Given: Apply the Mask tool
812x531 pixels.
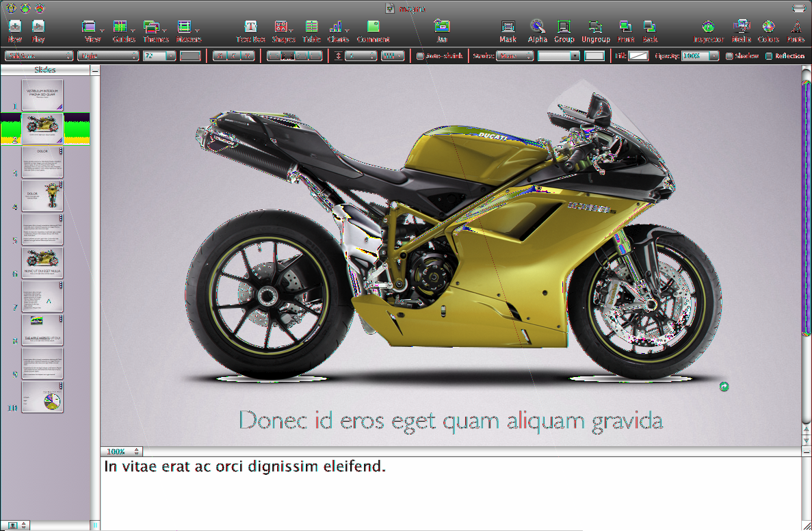Looking at the screenshot, I should click(x=508, y=31).
